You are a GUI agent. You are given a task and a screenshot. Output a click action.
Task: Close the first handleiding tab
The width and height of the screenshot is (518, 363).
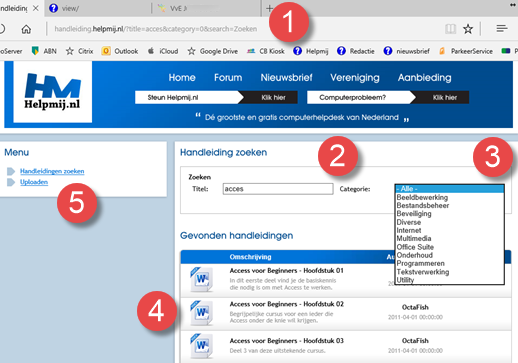[x=36, y=8]
